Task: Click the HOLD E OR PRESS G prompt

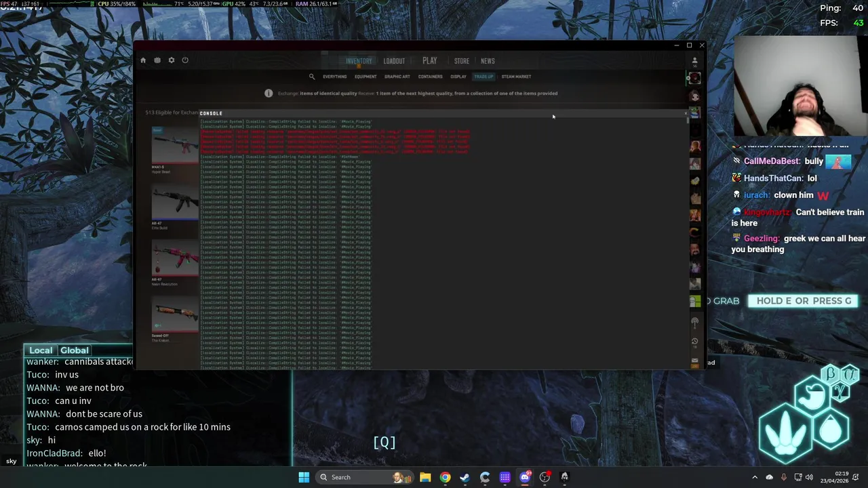Action: coord(804,301)
